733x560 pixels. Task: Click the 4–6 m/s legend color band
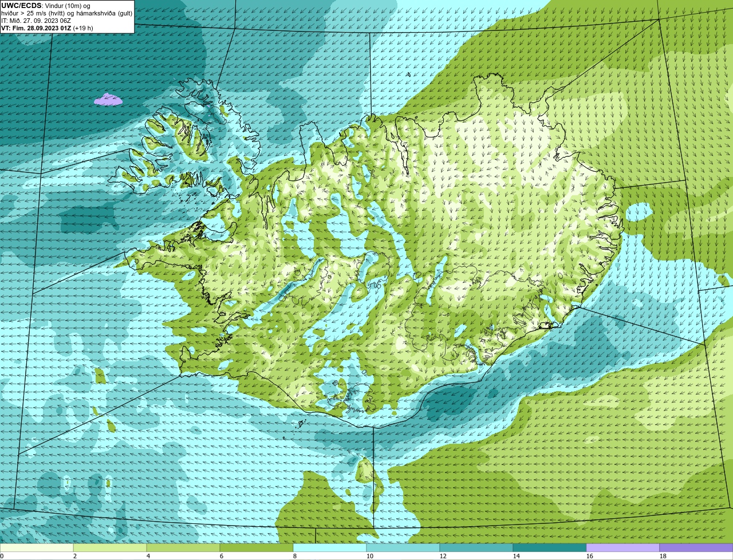click(x=183, y=547)
